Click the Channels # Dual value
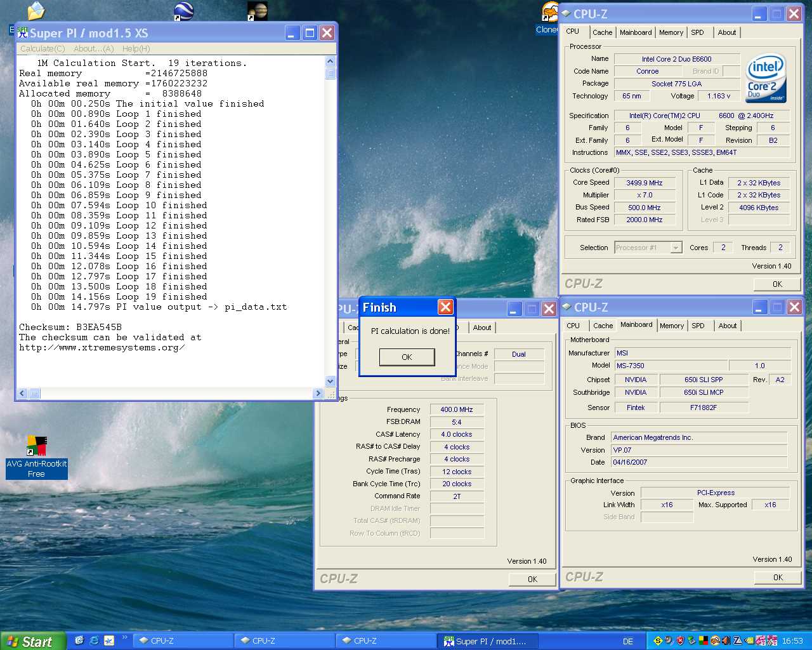The width and height of the screenshot is (812, 650). pyautogui.click(x=519, y=354)
